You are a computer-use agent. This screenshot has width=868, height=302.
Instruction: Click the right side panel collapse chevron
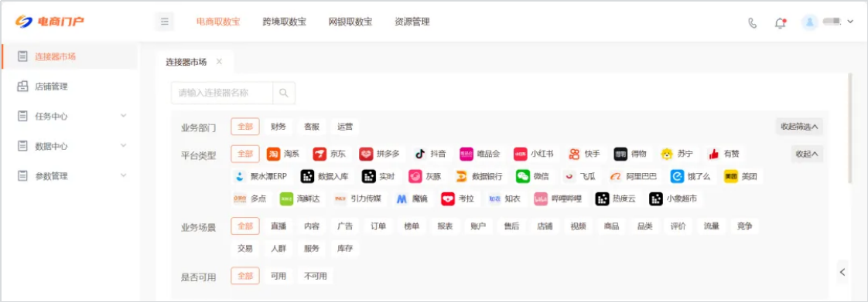(x=842, y=272)
